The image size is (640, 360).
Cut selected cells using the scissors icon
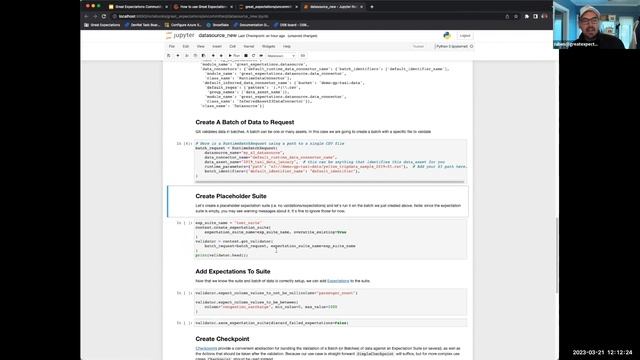[x=187, y=56]
